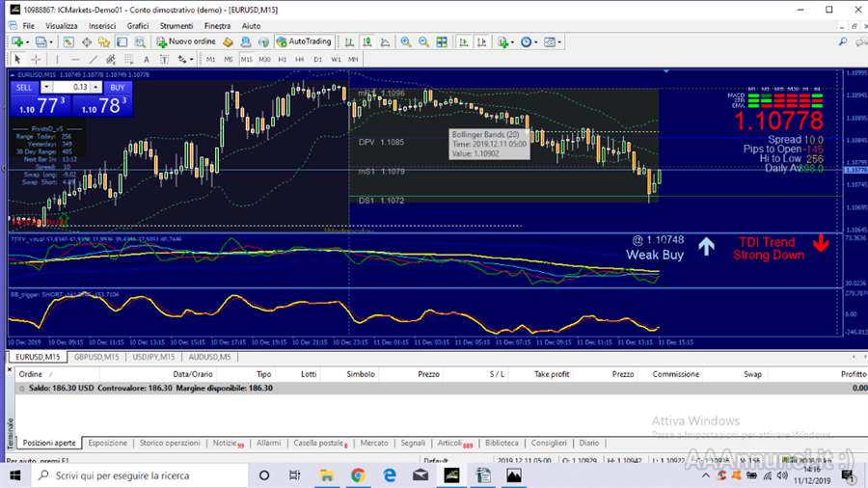Select the H4 timeframe

300,59
